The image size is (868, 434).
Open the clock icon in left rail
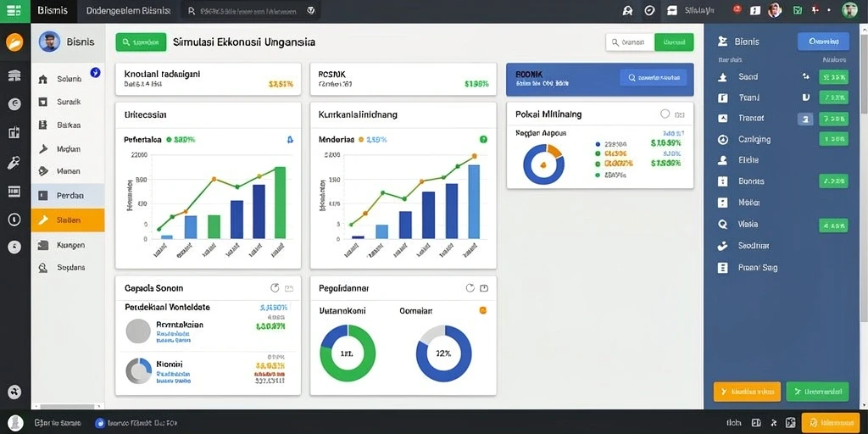point(14,220)
